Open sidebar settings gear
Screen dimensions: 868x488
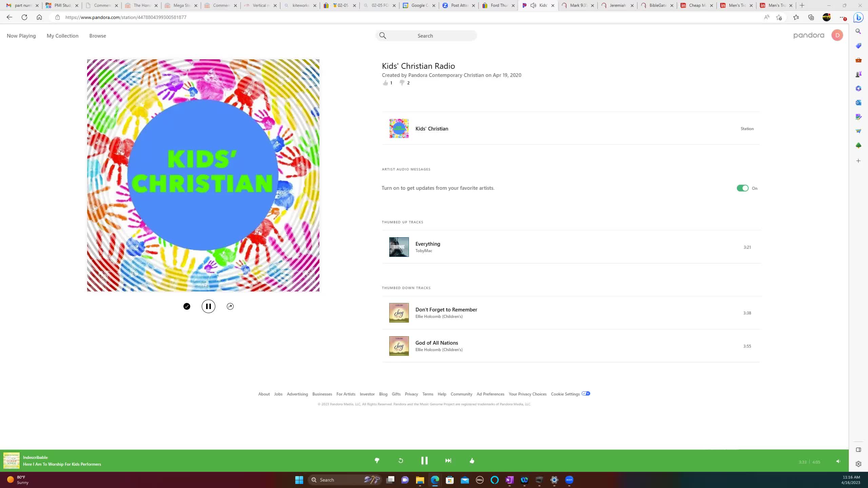[x=858, y=464]
